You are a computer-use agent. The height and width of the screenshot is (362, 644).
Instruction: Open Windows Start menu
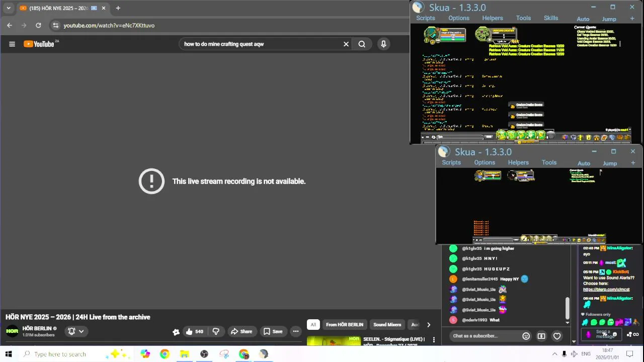pos(9,354)
